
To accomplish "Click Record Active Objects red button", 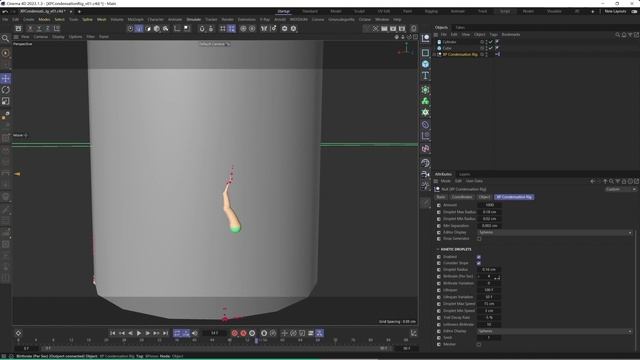I will 234,333.
